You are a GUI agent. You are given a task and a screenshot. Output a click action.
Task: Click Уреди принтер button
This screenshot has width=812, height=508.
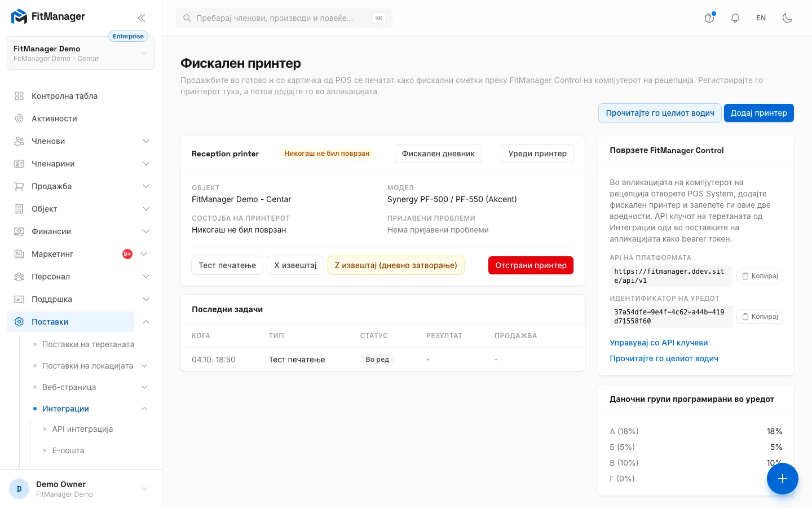537,154
